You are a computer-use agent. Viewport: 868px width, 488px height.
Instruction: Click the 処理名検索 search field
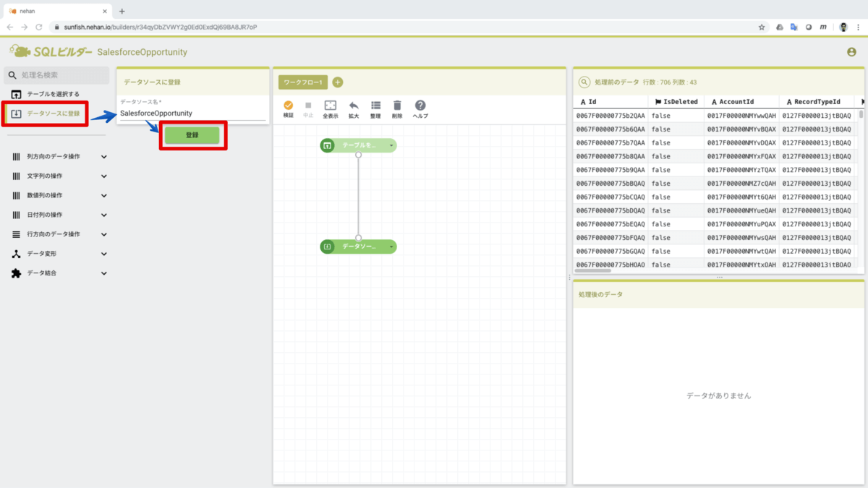coord(58,75)
